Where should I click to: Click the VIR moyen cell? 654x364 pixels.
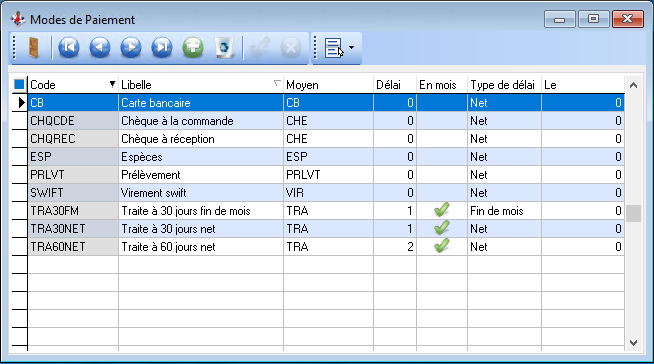328,193
